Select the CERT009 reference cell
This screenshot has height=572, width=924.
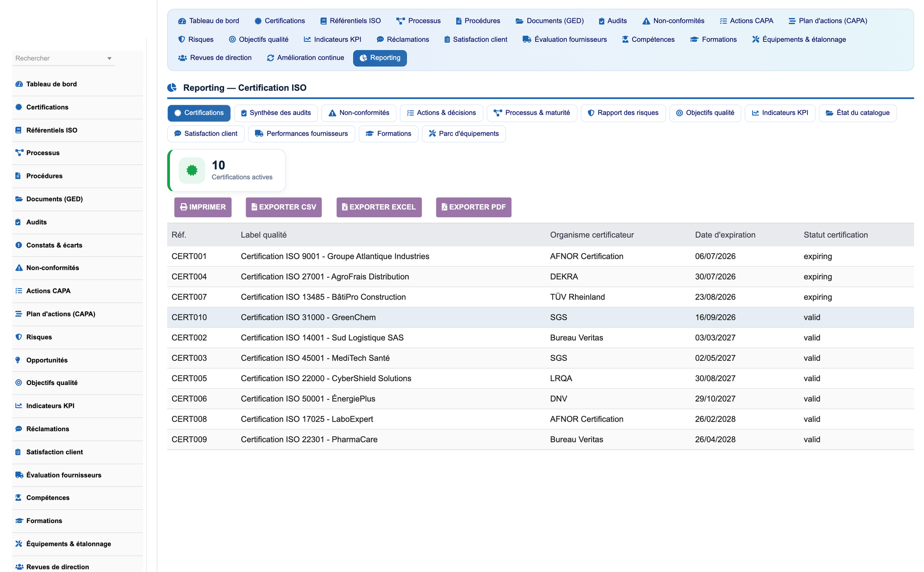click(189, 440)
